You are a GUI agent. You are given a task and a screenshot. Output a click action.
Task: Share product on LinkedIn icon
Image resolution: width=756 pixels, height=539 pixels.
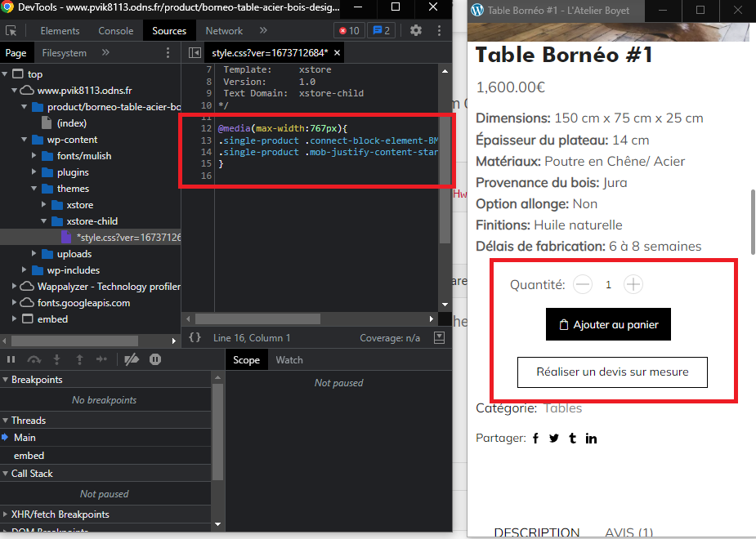[591, 439]
